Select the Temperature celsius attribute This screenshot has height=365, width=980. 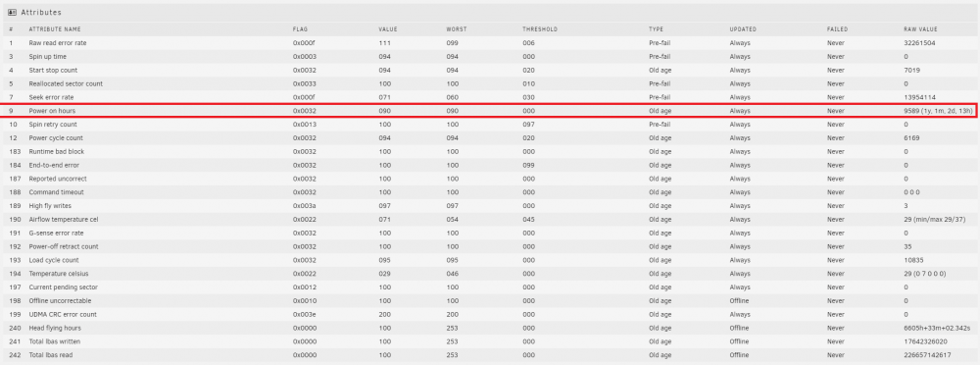pyautogui.click(x=59, y=274)
